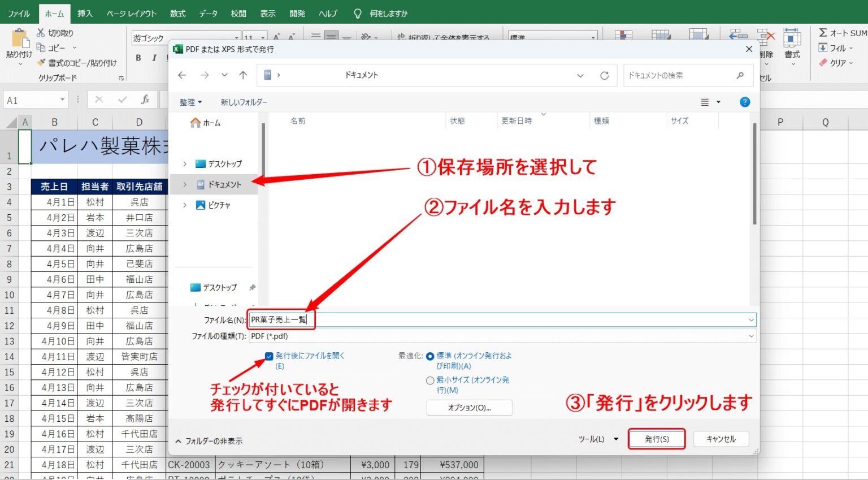Click the Paste clipboard icon in Excel
This screenshot has height=480, width=868.
(x=20, y=38)
